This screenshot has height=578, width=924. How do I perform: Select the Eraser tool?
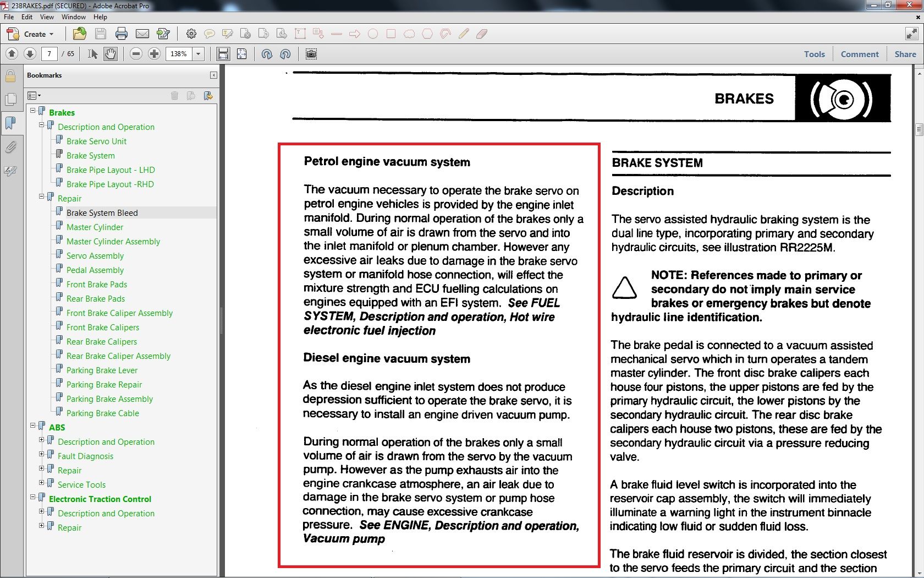tap(481, 34)
